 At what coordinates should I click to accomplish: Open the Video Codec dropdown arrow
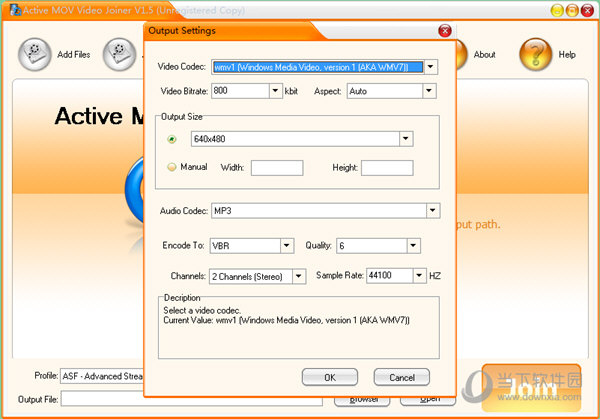pyautogui.click(x=430, y=67)
